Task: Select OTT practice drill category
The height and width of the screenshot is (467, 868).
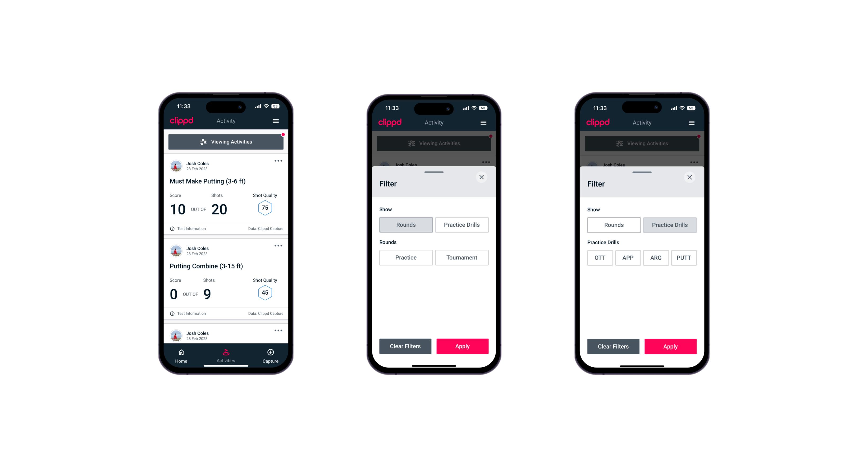Action: (601, 258)
